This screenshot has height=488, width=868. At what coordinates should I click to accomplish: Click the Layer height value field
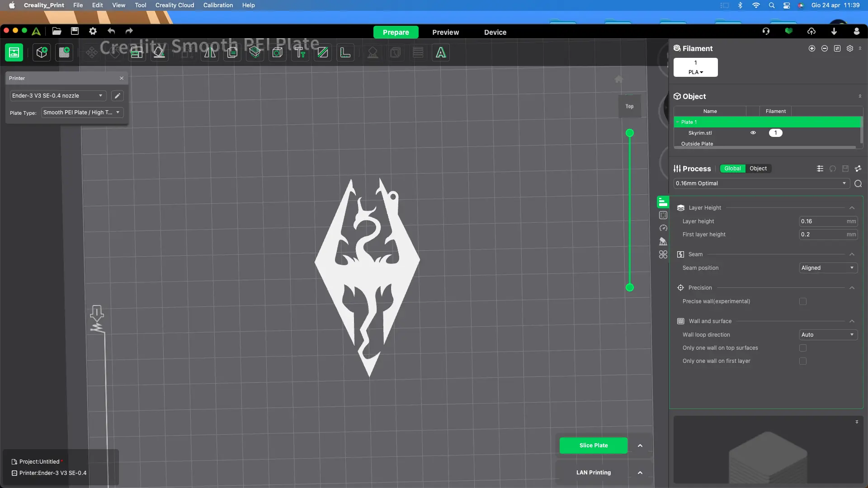click(828, 221)
